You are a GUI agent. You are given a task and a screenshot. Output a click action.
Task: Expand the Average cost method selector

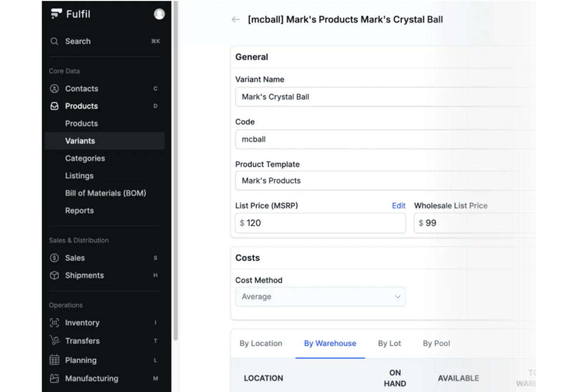click(x=397, y=297)
